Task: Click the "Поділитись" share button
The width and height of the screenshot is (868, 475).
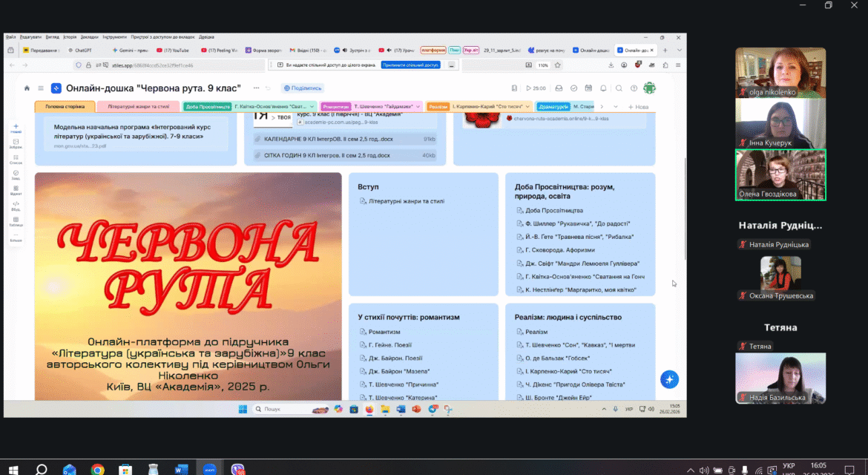Action: click(303, 88)
